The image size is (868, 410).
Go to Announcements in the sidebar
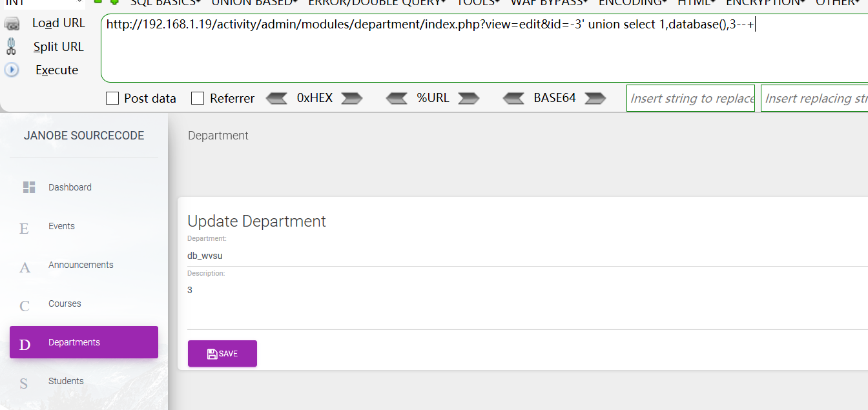84,265
